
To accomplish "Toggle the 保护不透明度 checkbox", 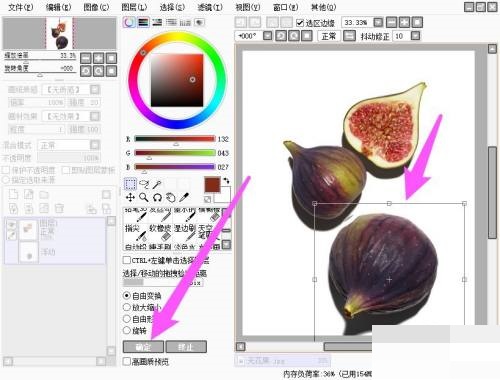I will (6, 170).
